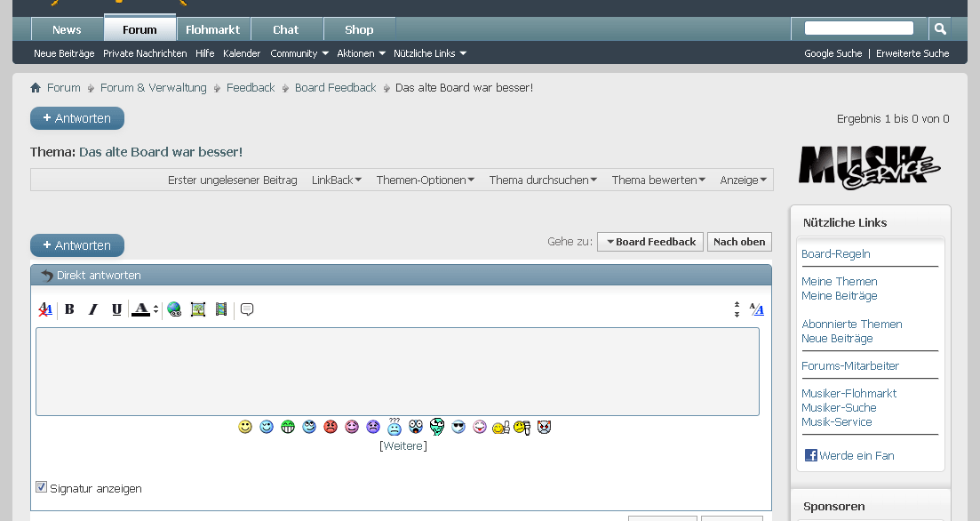Open the Erweiterte Suche link

[x=912, y=53]
